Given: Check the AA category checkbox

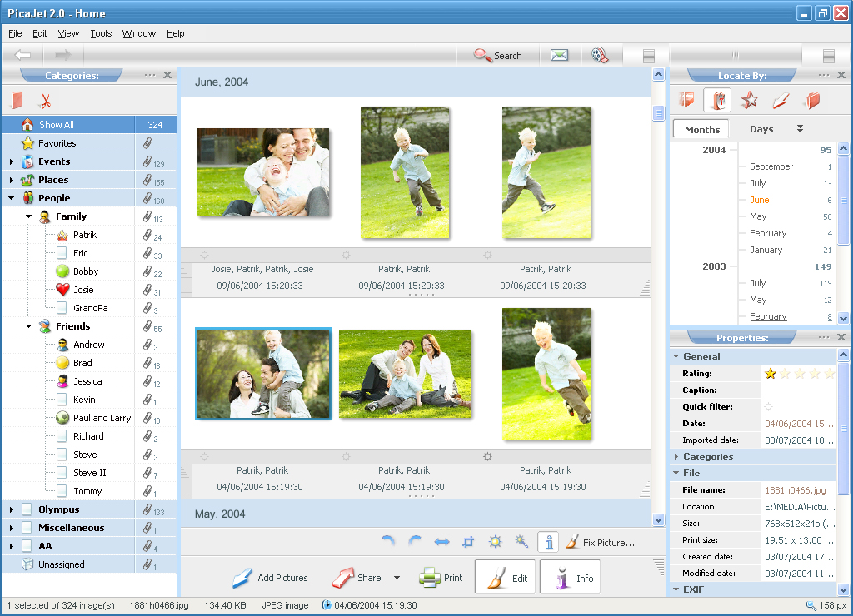Looking at the screenshot, I should [27, 546].
